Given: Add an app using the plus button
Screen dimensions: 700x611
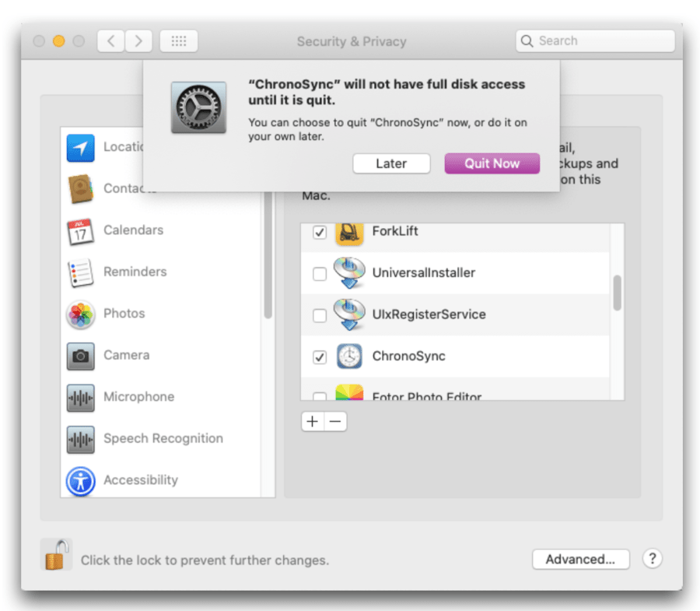Looking at the screenshot, I should tap(312, 420).
